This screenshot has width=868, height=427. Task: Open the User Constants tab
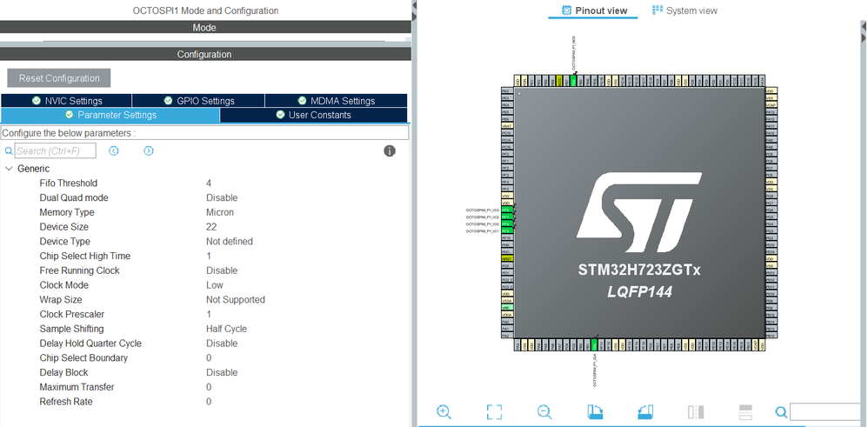[x=314, y=115]
